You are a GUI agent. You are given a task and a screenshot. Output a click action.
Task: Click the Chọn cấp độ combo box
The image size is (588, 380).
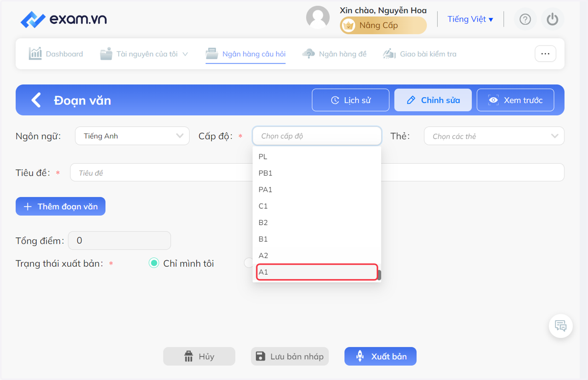pos(317,136)
